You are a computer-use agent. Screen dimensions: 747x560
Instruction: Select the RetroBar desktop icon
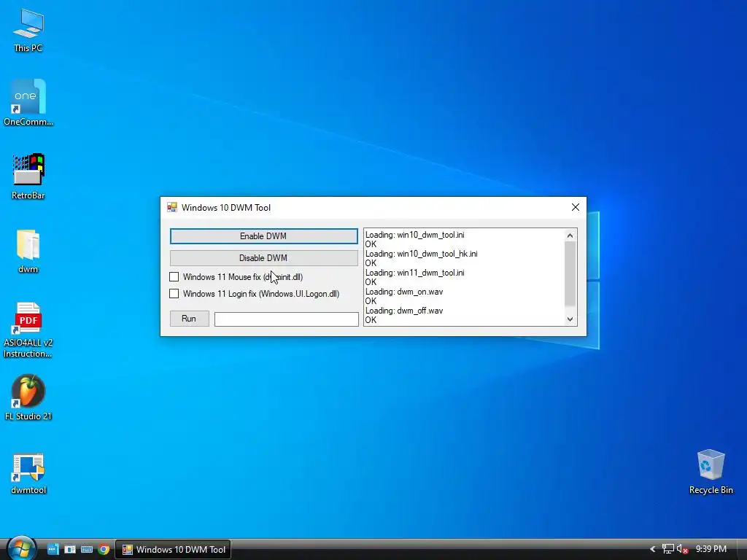point(28,176)
